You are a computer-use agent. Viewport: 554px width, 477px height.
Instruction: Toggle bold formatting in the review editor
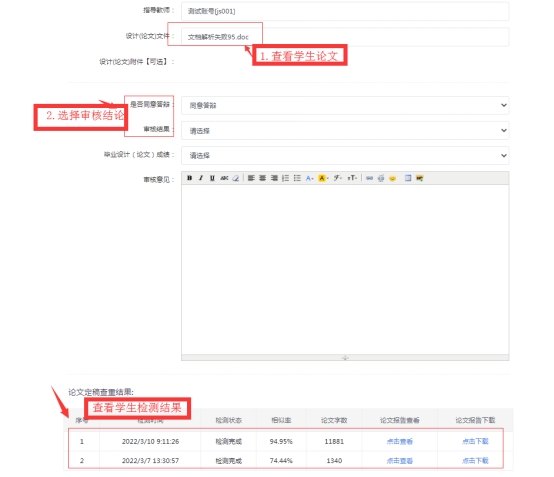190,178
